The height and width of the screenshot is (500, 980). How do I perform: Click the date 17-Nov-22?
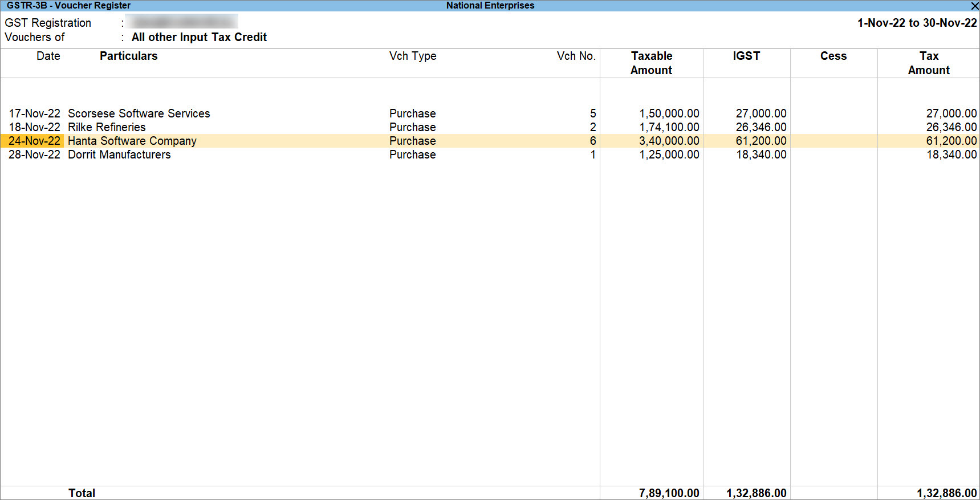[34, 113]
